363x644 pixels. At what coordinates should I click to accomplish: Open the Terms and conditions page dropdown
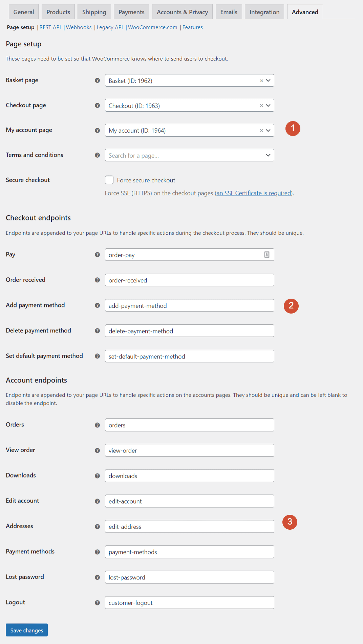267,155
